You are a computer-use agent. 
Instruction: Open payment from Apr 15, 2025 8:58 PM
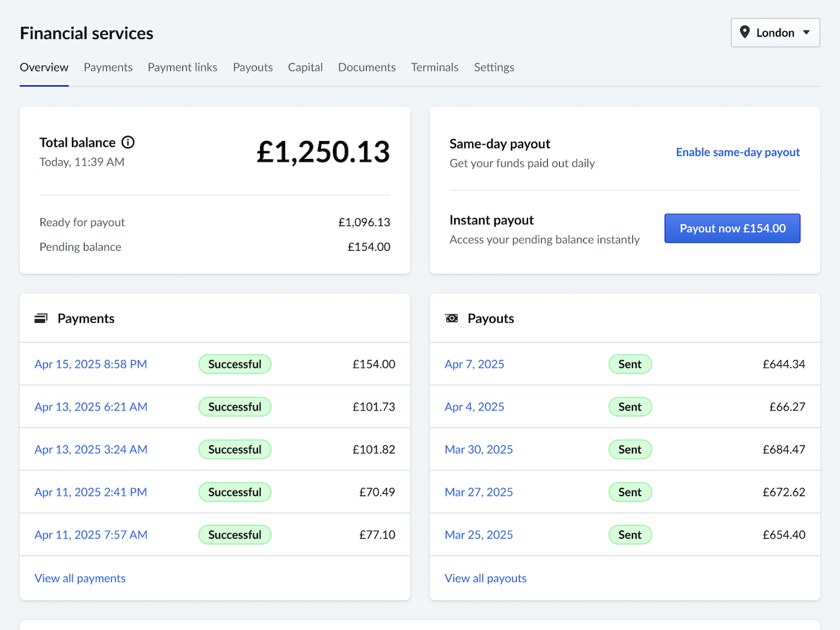click(91, 364)
